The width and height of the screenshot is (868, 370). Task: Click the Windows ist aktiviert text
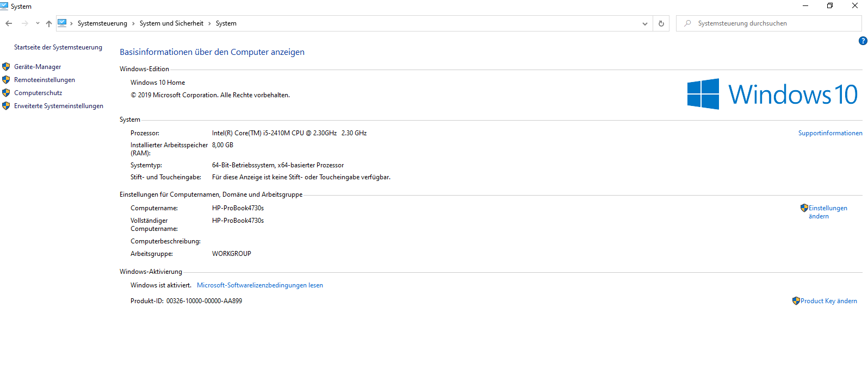click(161, 285)
